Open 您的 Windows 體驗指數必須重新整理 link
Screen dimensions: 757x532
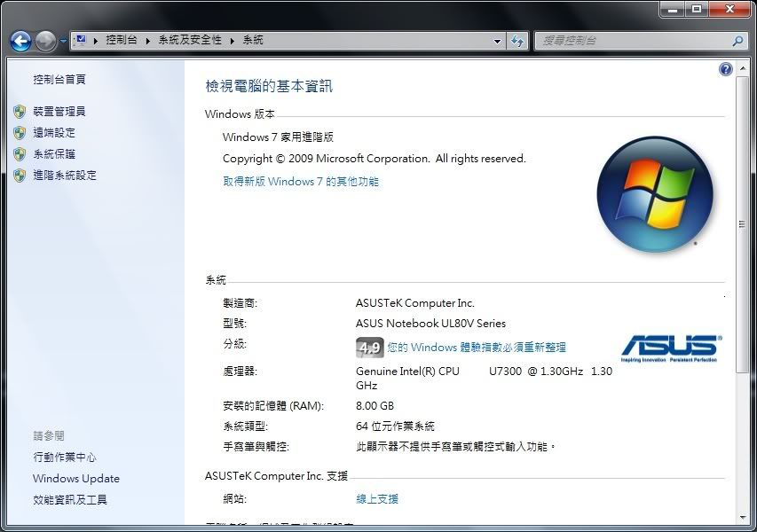[x=477, y=348]
